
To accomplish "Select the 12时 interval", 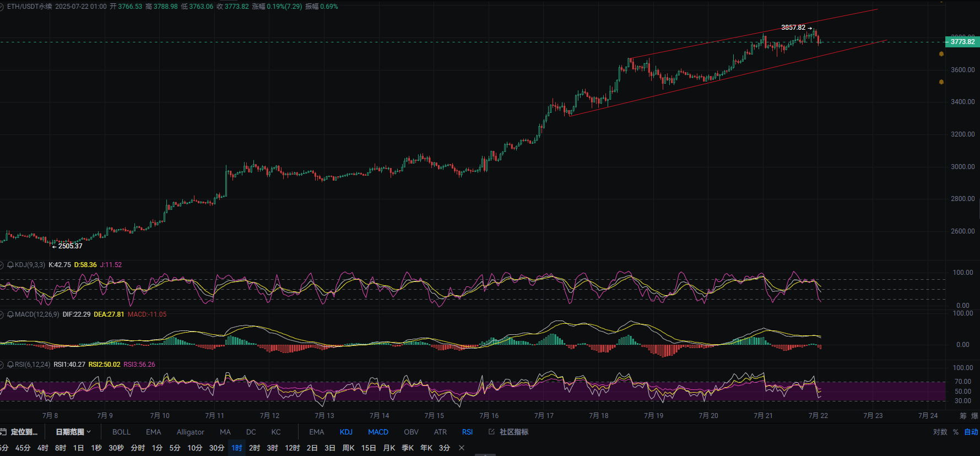I will pos(293,448).
